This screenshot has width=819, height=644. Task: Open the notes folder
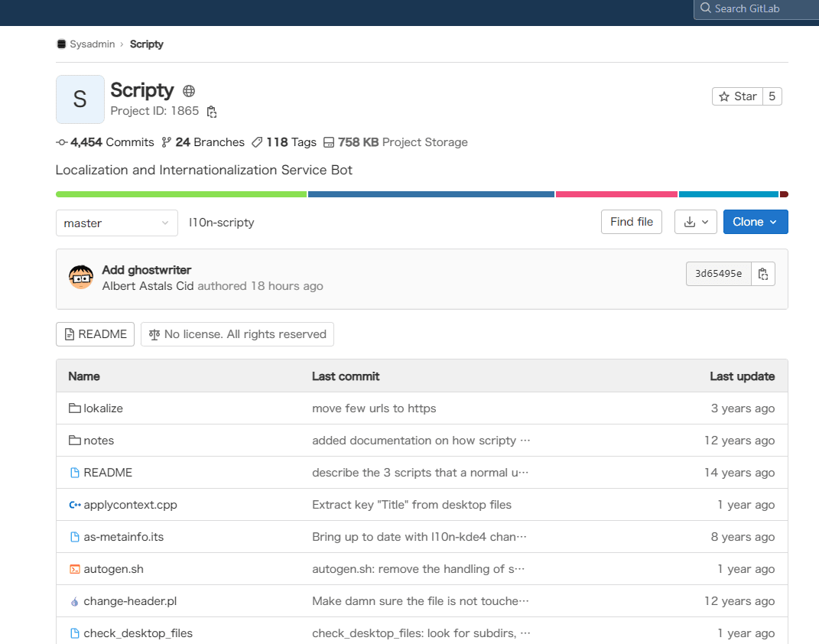click(99, 441)
